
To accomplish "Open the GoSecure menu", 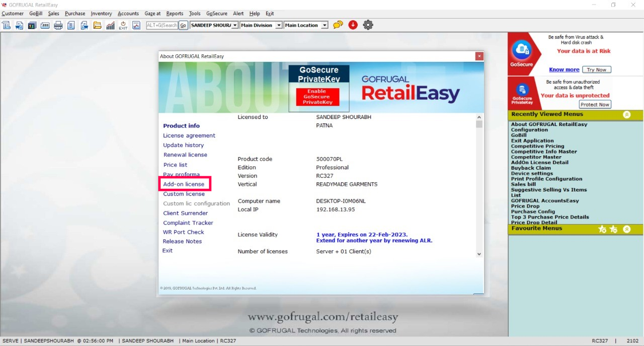I will (x=217, y=14).
